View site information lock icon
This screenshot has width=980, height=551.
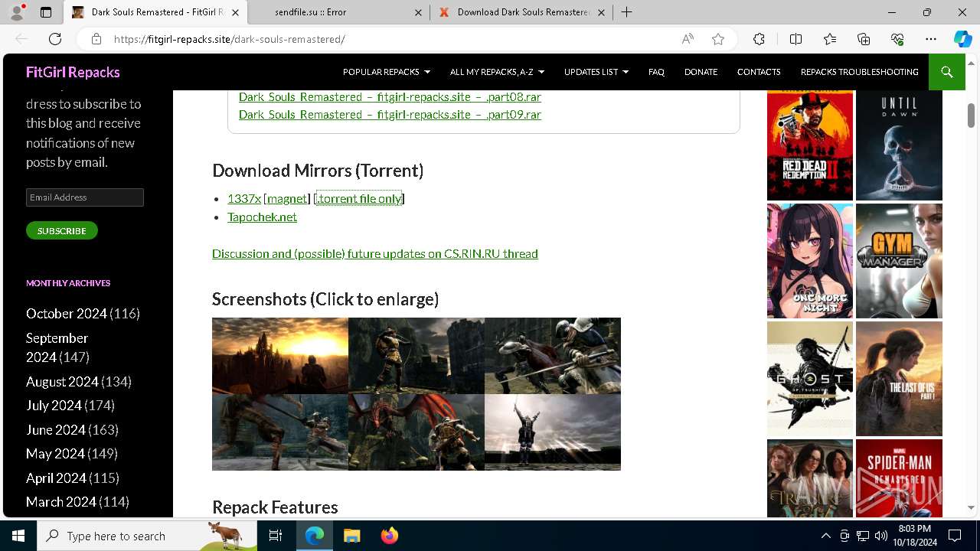(96, 39)
